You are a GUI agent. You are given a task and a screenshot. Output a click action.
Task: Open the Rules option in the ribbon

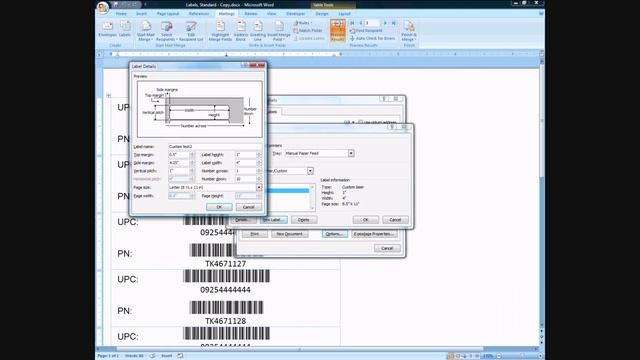click(x=302, y=23)
